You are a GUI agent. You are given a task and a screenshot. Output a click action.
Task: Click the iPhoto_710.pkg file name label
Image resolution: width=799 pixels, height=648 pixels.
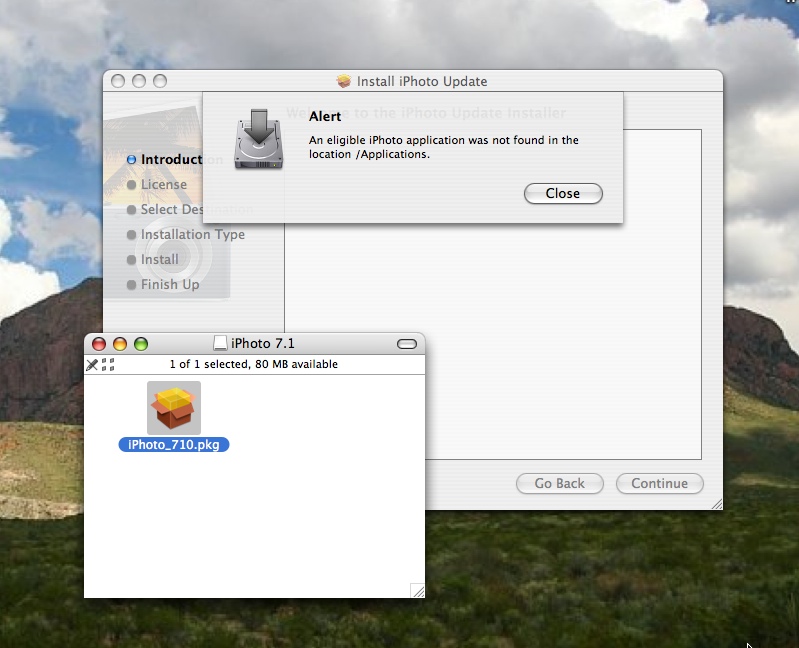coord(174,445)
